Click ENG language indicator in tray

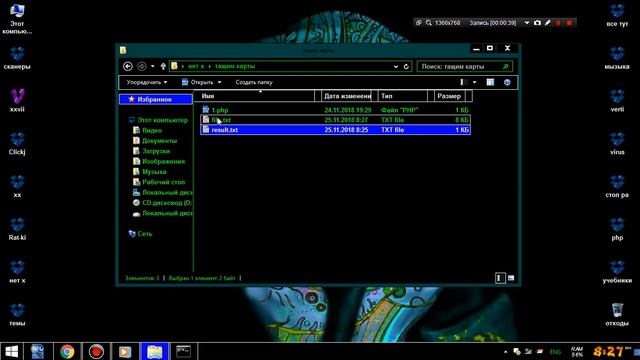click(x=555, y=352)
